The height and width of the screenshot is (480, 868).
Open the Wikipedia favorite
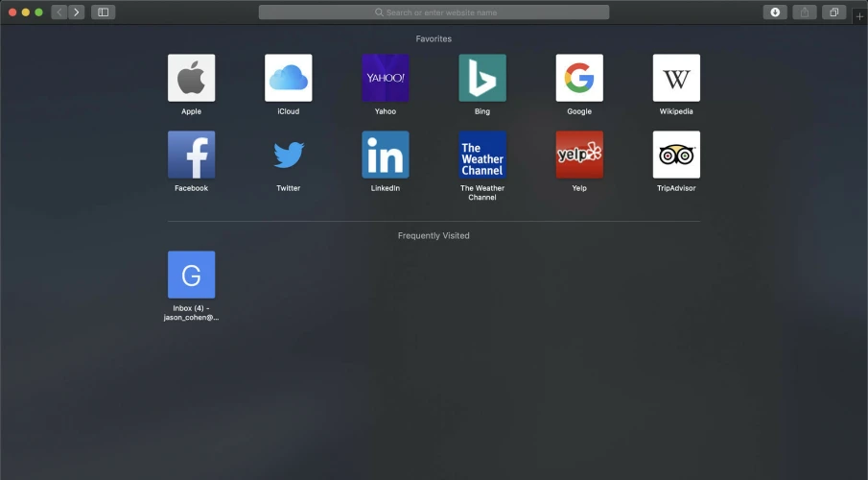[676, 78]
